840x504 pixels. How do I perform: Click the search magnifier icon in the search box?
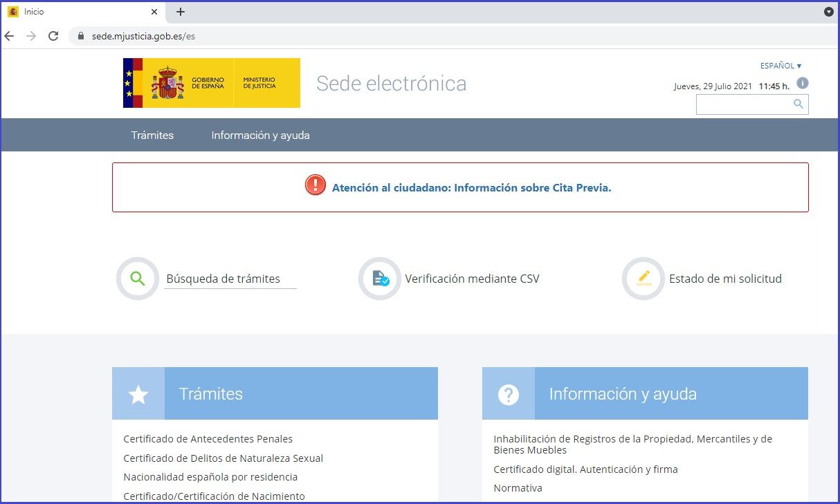pyautogui.click(x=797, y=104)
